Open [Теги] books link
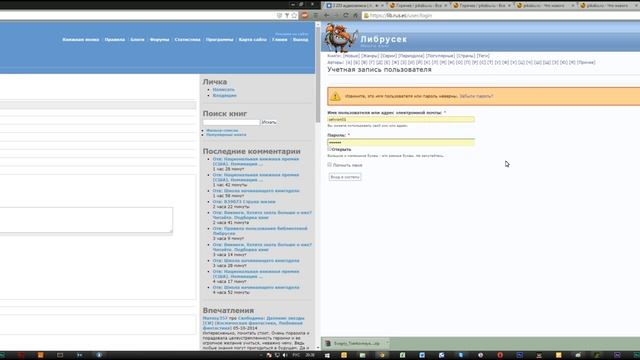This screenshot has width=640, height=360. coord(483,56)
